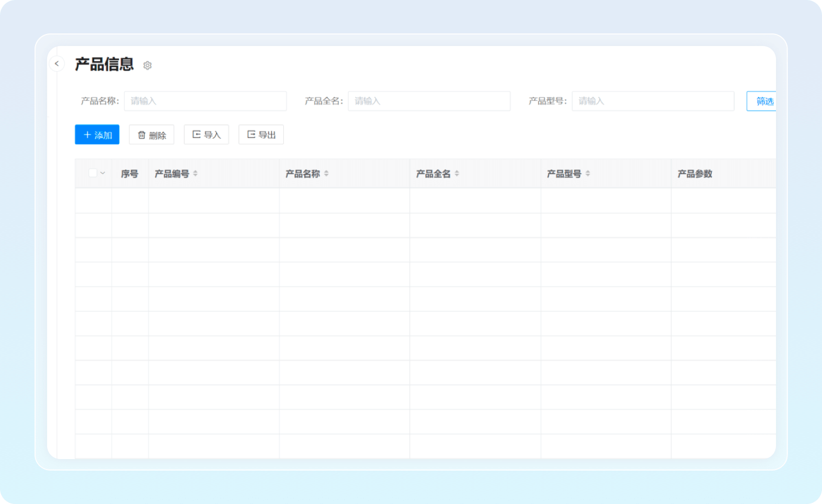Focus the 产品型号 search input field
Screen dimensions: 822x504
pos(653,101)
